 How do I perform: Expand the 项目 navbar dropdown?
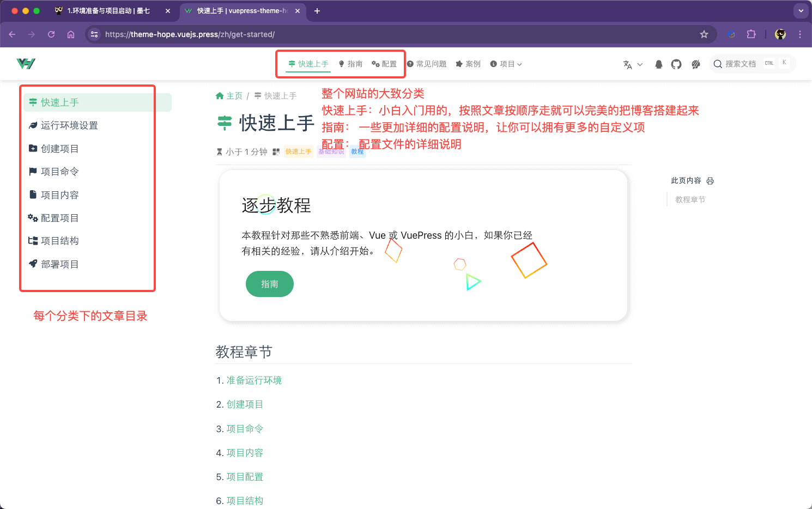coord(506,64)
